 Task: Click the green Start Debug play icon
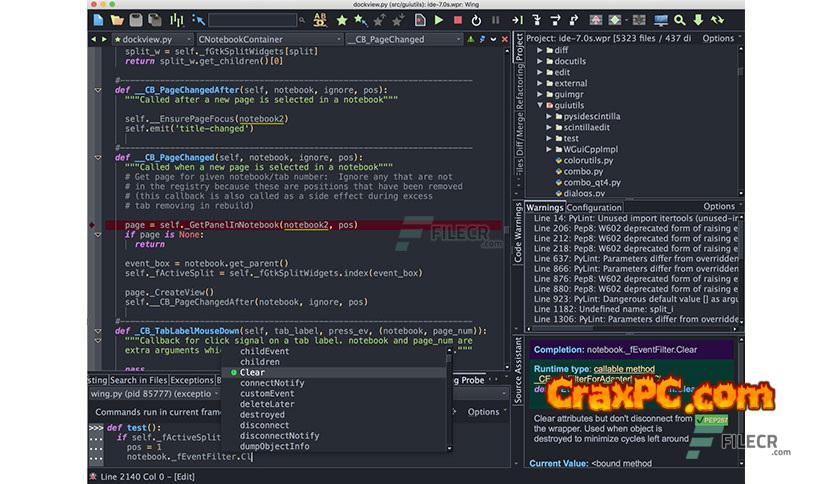click(439, 19)
